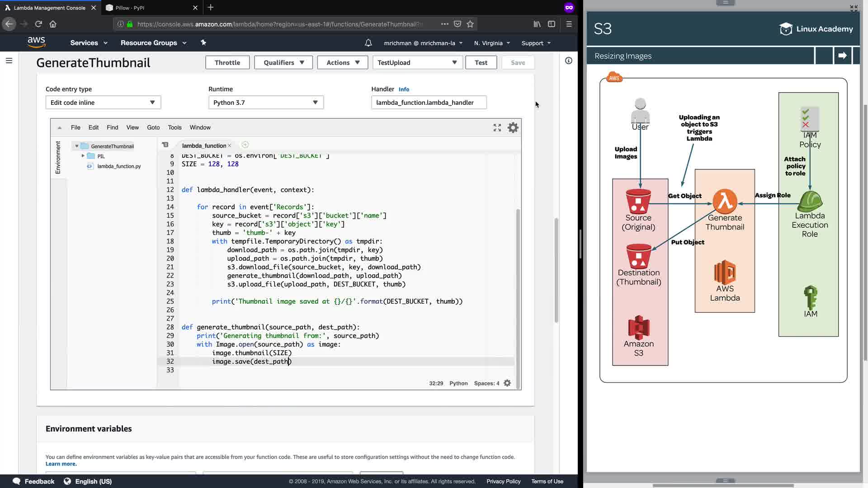Click the pin shortcuts pushpin icon
The height and width of the screenshot is (488, 868).
203,42
